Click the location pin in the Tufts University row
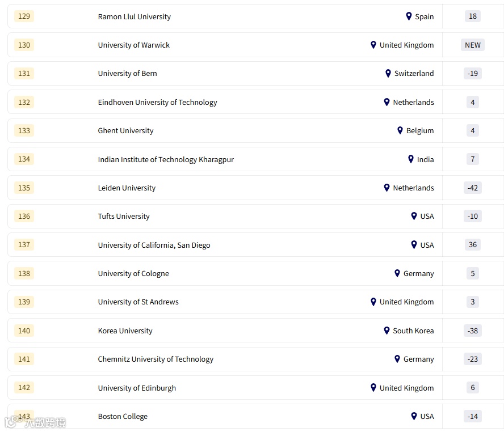 414,216
